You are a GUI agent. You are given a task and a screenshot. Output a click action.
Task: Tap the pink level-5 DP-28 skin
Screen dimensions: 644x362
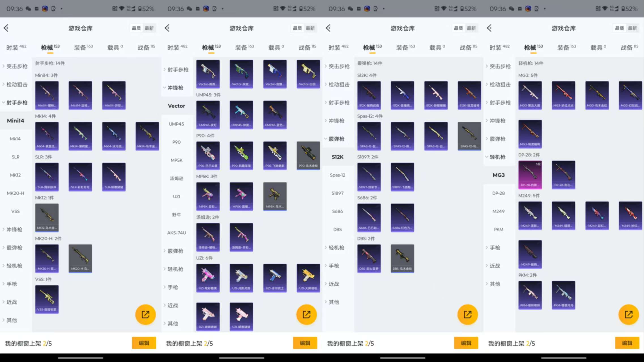(x=530, y=174)
